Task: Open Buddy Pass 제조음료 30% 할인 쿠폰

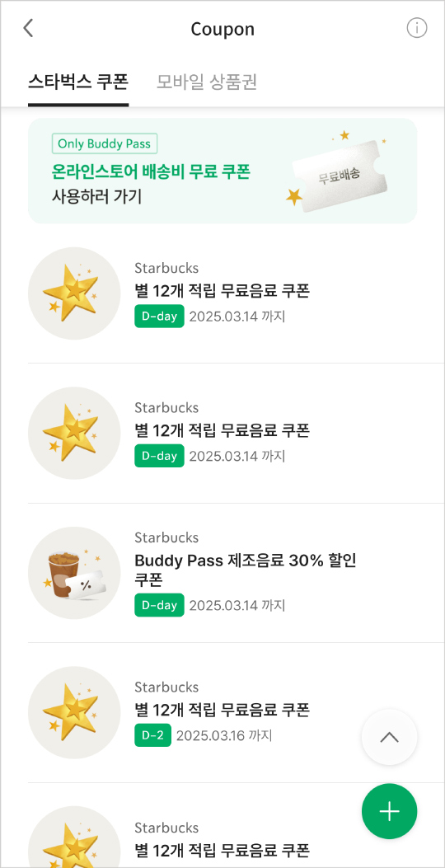Action: (x=246, y=570)
